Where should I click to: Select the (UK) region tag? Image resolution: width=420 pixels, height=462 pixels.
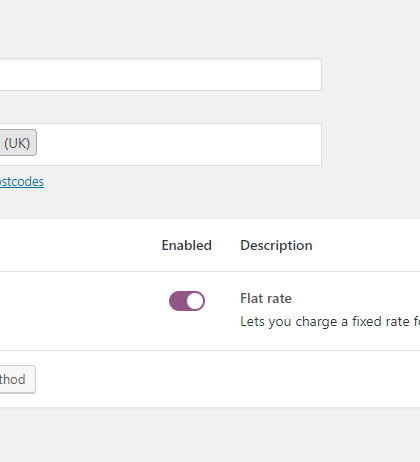pos(17,143)
